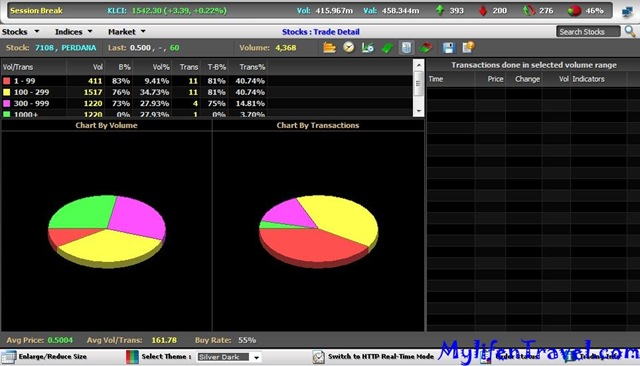640x366 pixels.
Task: Click Enlarge/Reduce Size button
Action: 44,357
